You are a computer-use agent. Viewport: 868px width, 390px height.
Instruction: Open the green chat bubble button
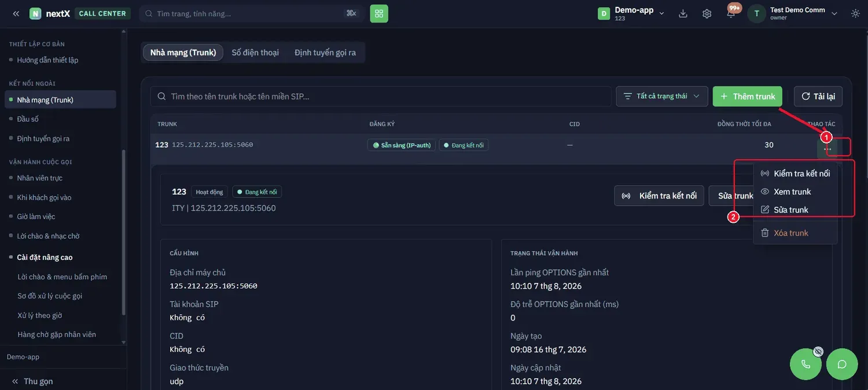(842, 364)
